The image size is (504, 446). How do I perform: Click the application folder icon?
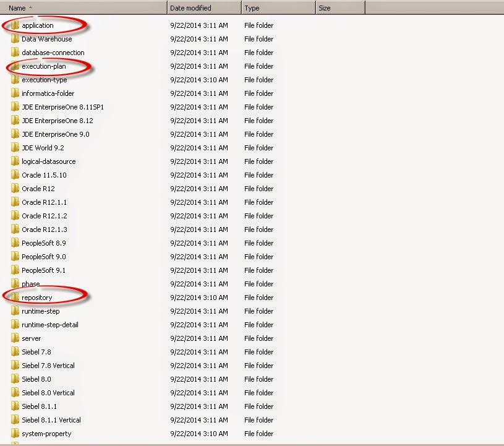(x=15, y=25)
